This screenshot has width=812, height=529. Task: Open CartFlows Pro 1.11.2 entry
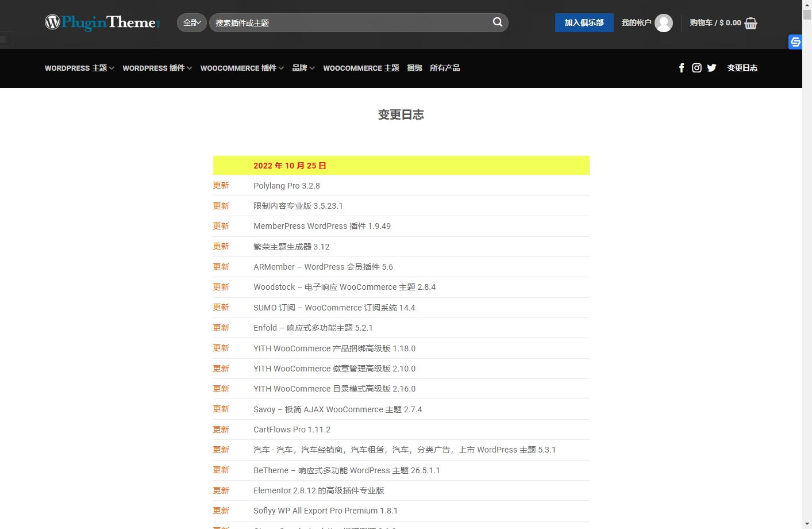click(292, 430)
